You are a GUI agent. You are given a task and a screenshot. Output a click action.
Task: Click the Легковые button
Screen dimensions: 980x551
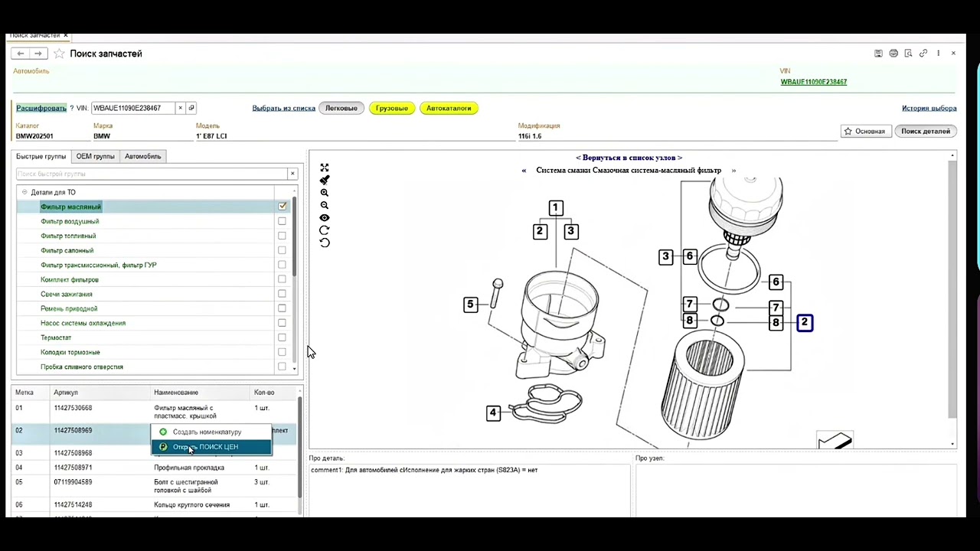(x=341, y=108)
